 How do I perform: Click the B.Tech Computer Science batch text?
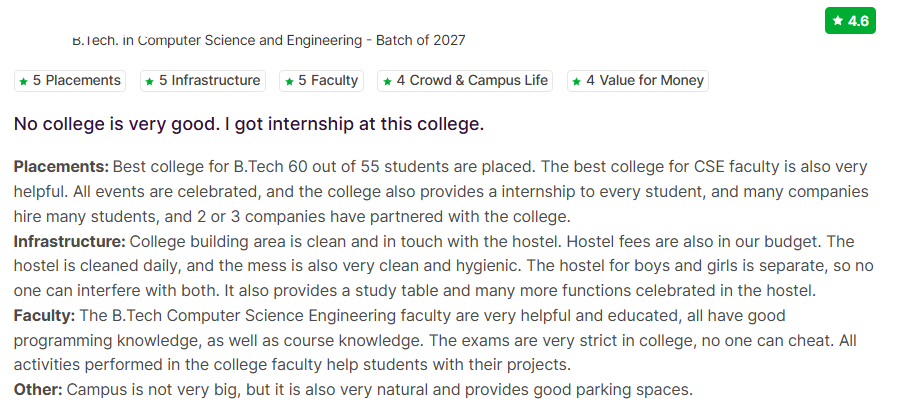pos(269,40)
